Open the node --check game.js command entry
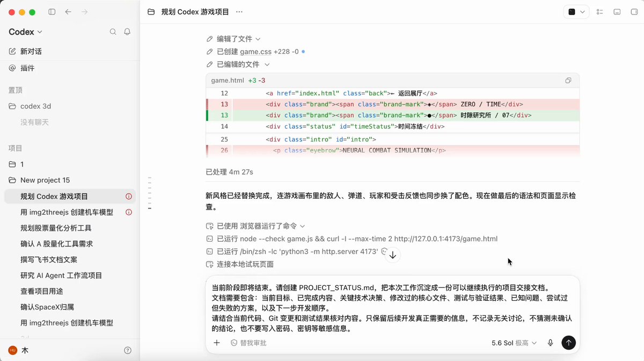Screen dimensions: 644x361 pyautogui.click(x=352, y=239)
